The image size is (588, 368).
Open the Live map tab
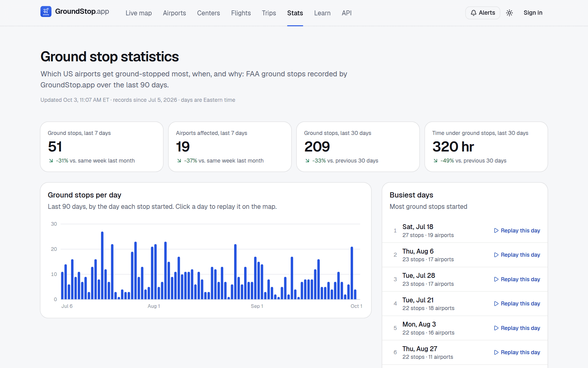click(139, 13)
